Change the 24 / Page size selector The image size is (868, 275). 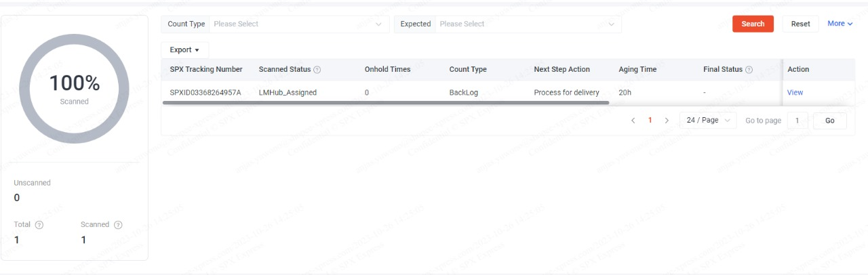click(708, 121)
